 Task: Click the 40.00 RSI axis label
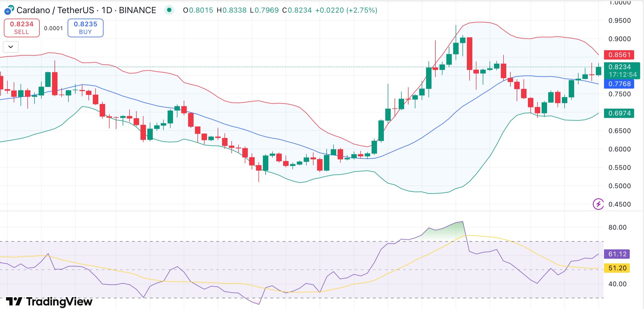(x=617, y=284)
